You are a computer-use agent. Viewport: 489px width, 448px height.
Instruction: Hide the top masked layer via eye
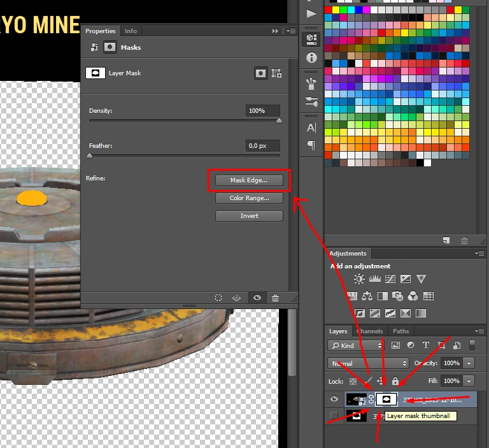(x=334, y=399)
